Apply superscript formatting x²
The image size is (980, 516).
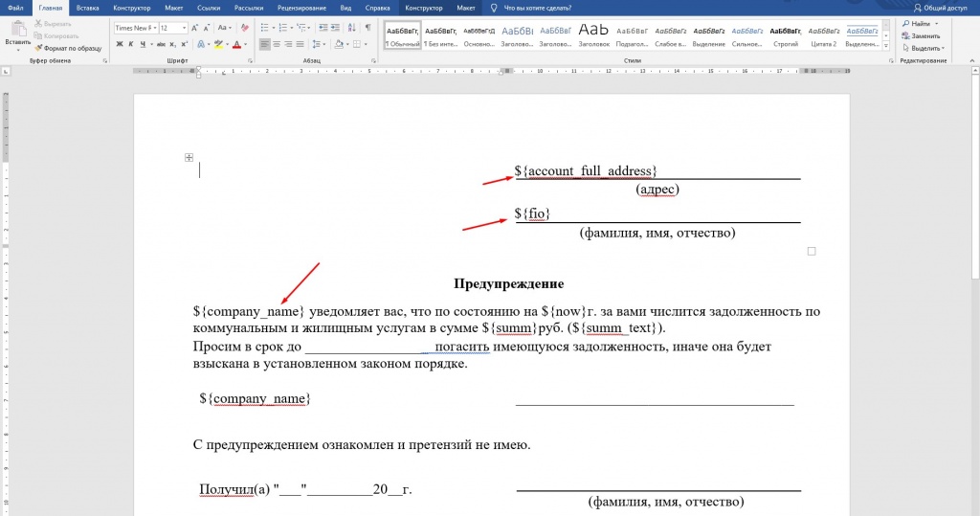pos(185,44)
